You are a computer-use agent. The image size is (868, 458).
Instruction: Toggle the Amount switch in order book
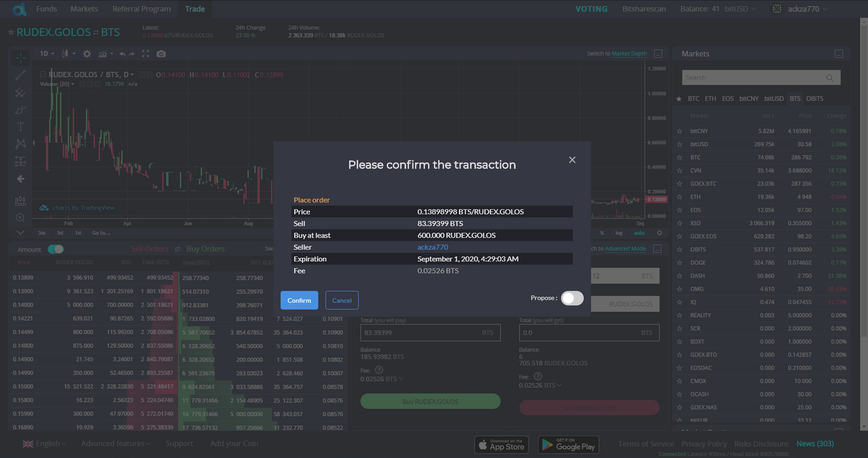(x=56, y=249)
